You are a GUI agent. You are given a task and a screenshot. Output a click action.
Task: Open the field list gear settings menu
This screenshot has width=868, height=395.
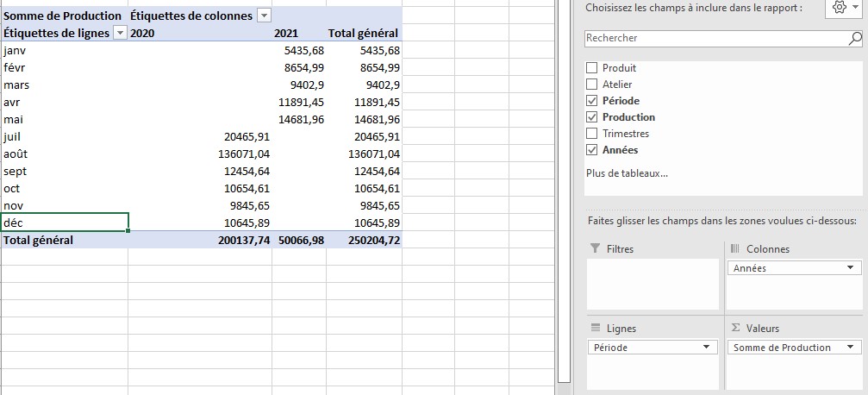point(846,8)
